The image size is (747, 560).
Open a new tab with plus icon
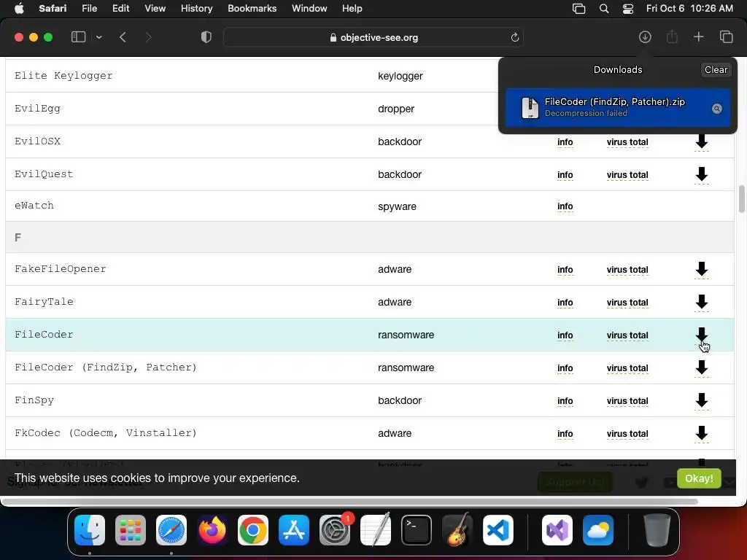[698, 37]
